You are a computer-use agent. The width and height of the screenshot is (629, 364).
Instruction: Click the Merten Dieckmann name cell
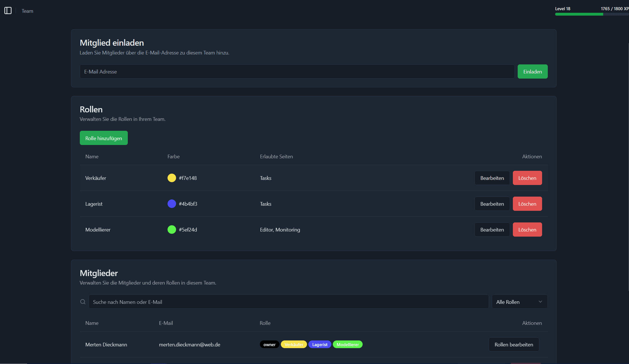[x=106, y=345]
